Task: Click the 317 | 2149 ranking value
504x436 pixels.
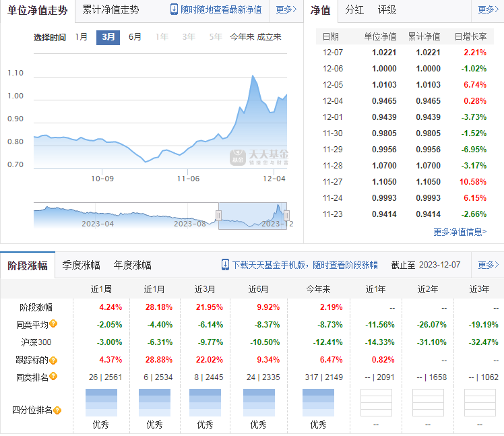Action: 323,377
